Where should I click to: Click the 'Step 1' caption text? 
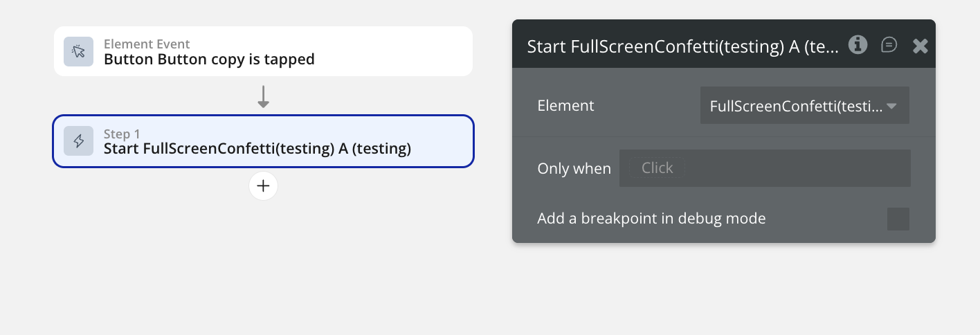pos(121,134)
